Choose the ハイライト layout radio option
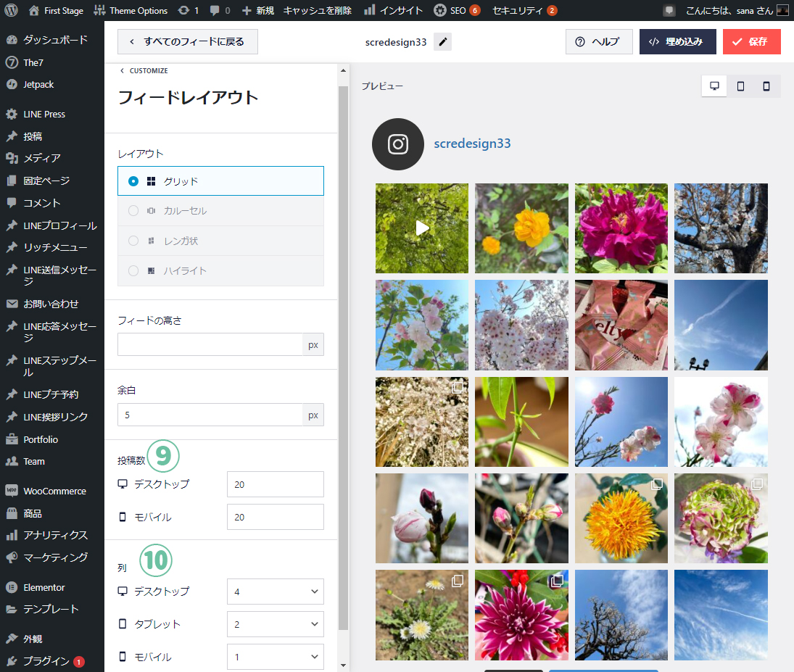 click(133, 270)
